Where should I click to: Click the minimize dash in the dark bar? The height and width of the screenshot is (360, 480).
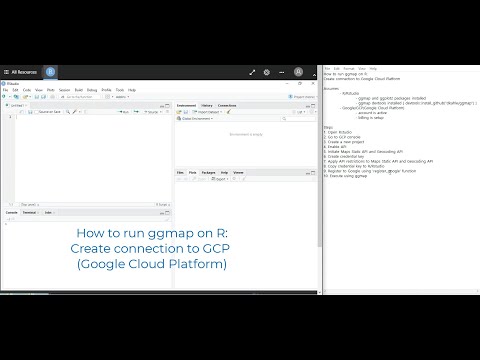tap(282, 72)
